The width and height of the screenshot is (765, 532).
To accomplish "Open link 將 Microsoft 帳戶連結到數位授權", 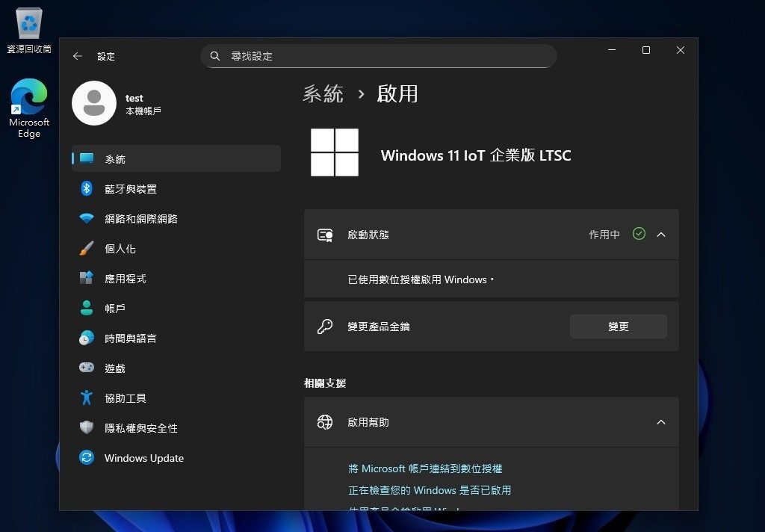I will coord(425,468).
